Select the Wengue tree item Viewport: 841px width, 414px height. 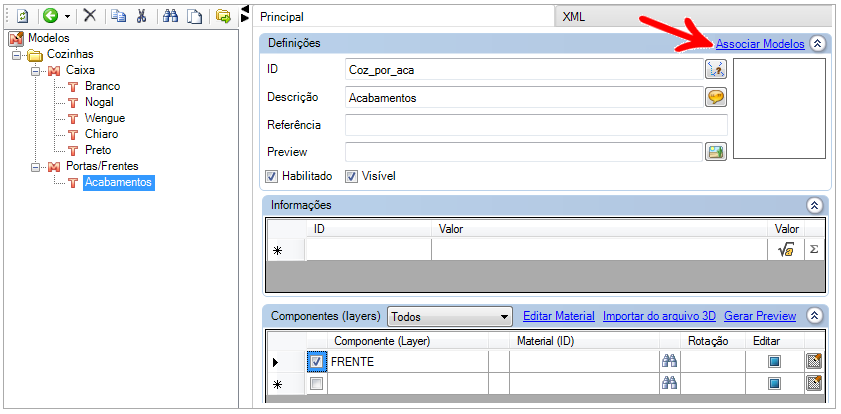(x=105, y=119)
